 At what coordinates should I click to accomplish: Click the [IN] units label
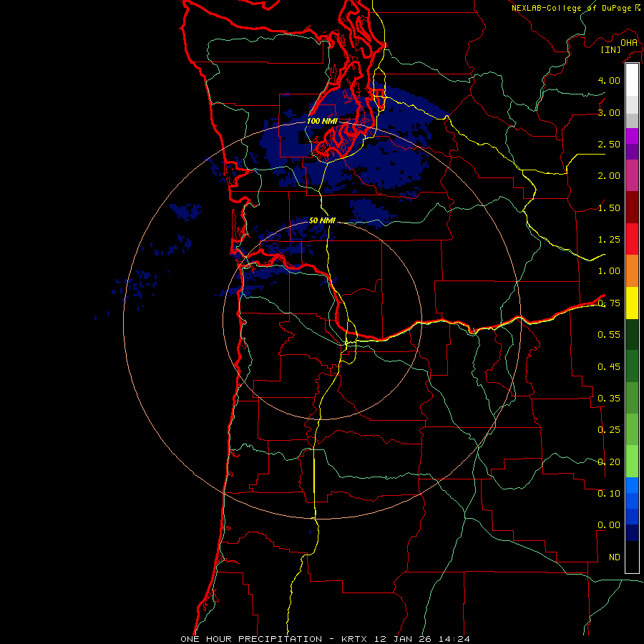coord(611,49)
